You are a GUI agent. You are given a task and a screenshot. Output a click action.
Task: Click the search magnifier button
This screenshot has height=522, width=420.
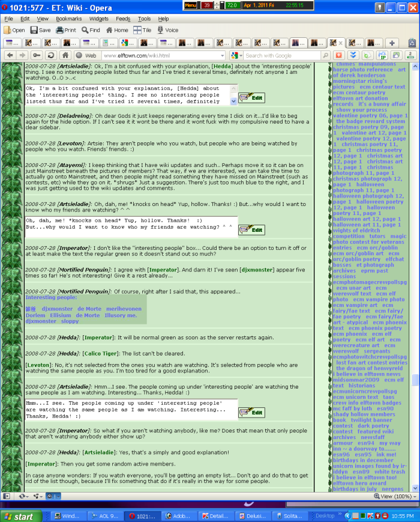pyautogui.click(x=326, y=55)
